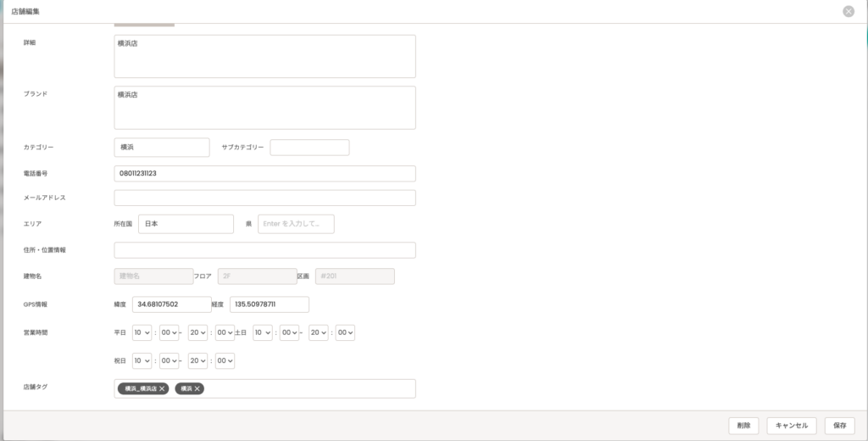Save changes with 保存 button
The height and width of the screenshot is (441, 868).
point(839,426)
